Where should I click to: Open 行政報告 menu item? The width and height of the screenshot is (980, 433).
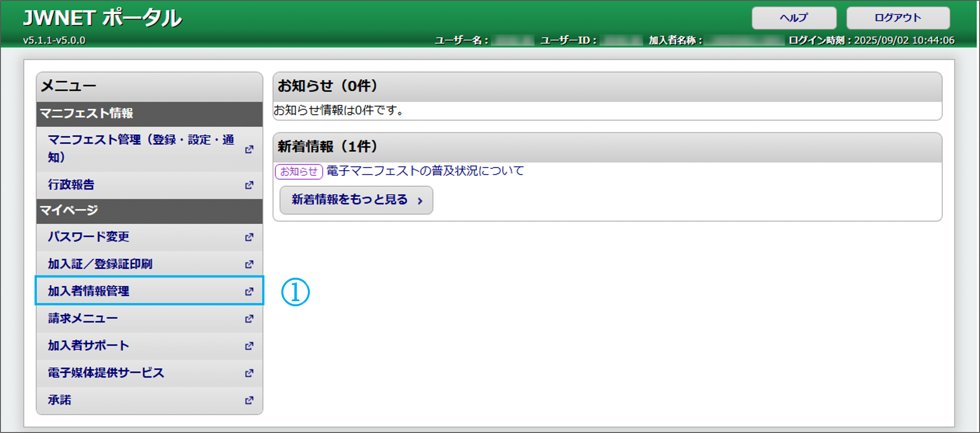click(71, 185)
